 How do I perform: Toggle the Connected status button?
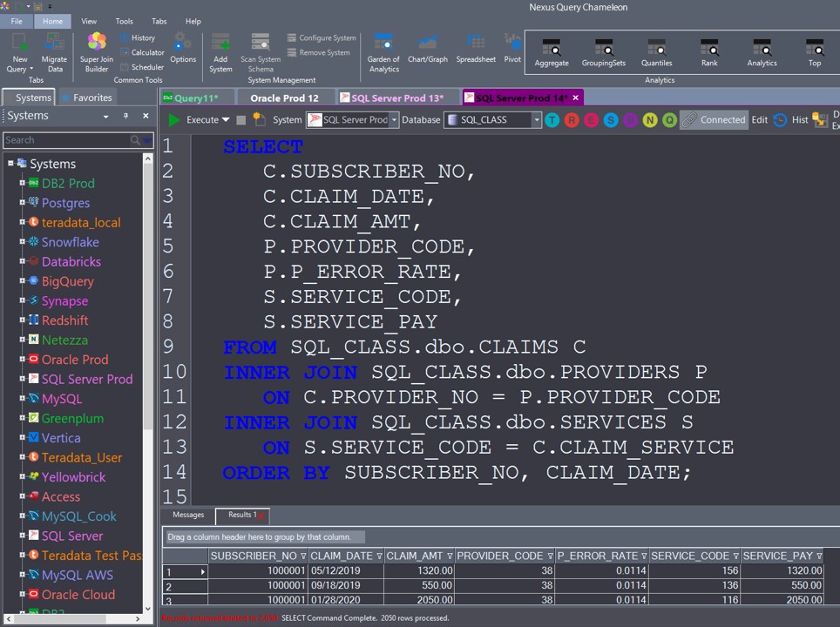tap(714, 120)
